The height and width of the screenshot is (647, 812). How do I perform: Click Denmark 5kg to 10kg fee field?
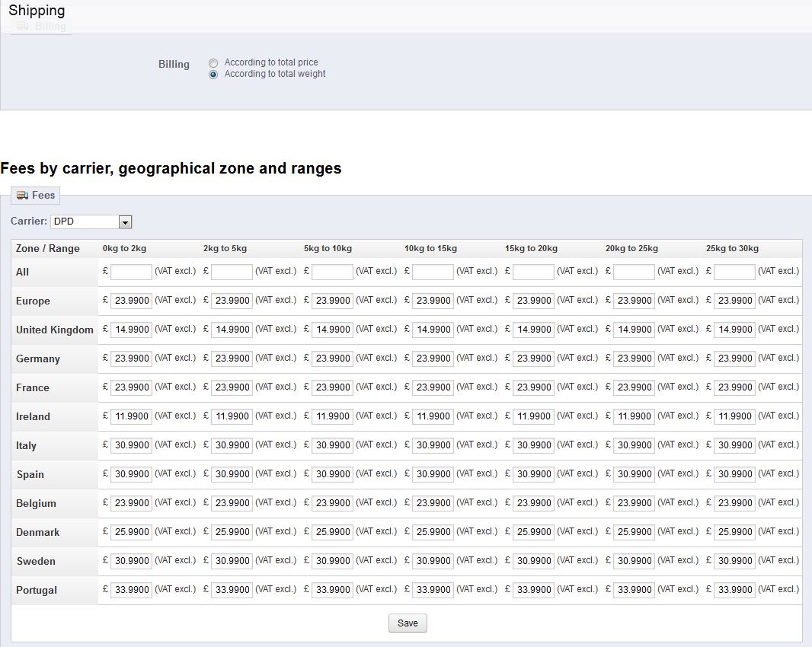(x=332, y=533)
